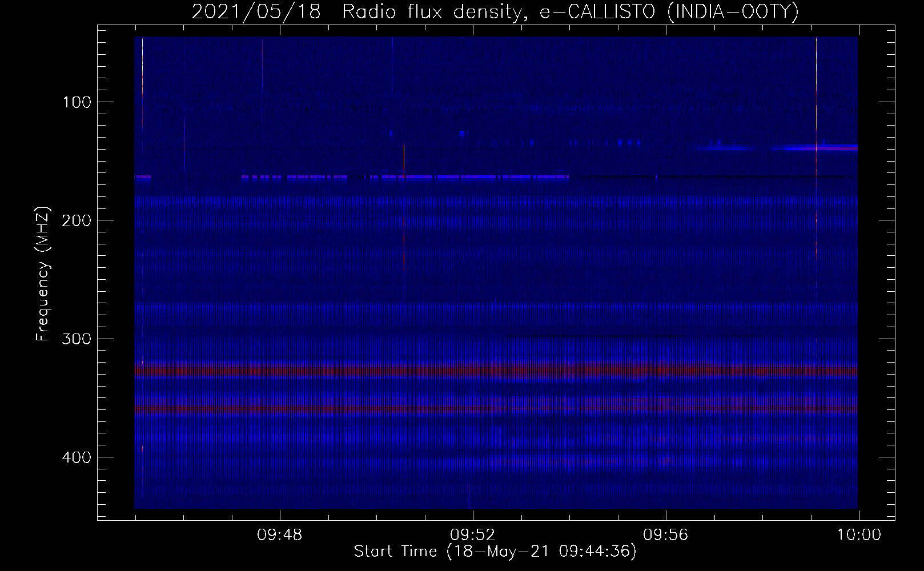Click the 10:00 time tick label
Viewport: 924px width, 571px height.
[x=859, y=535]
